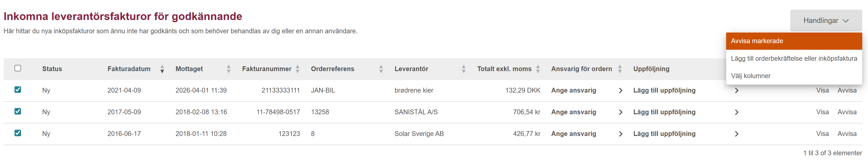Click Avvisa for Solar Sverige AB invoice
The image size is (868, 162).
(x=847, y=134)
